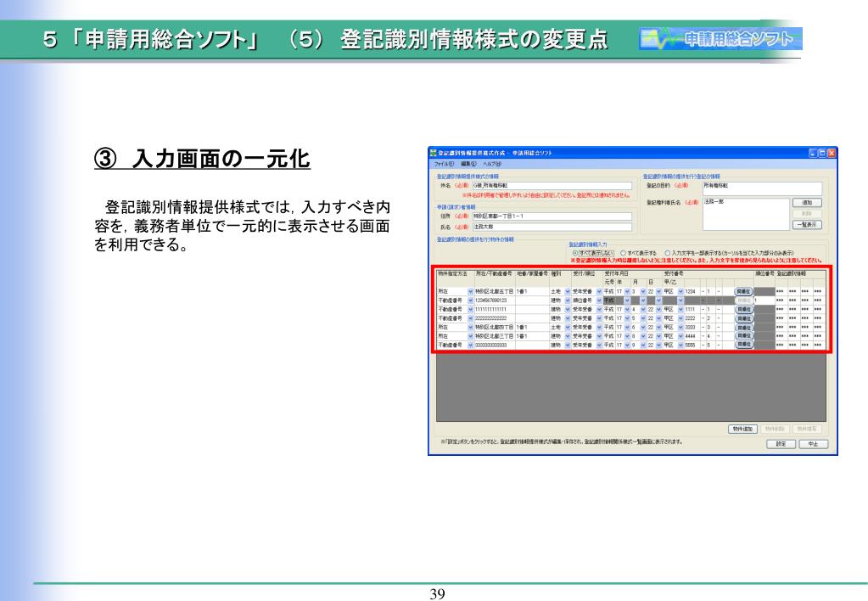Open 受付/順位 dropdown in the 2222222222222 row
The image size is (868, 601).
[599, 318]
